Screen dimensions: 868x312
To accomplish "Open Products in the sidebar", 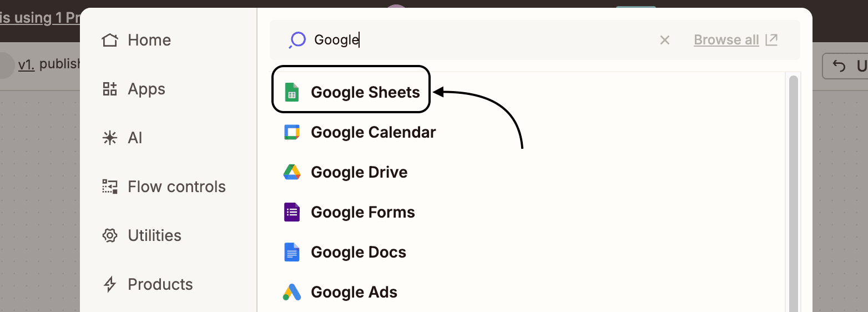I will tap(148, 284).
